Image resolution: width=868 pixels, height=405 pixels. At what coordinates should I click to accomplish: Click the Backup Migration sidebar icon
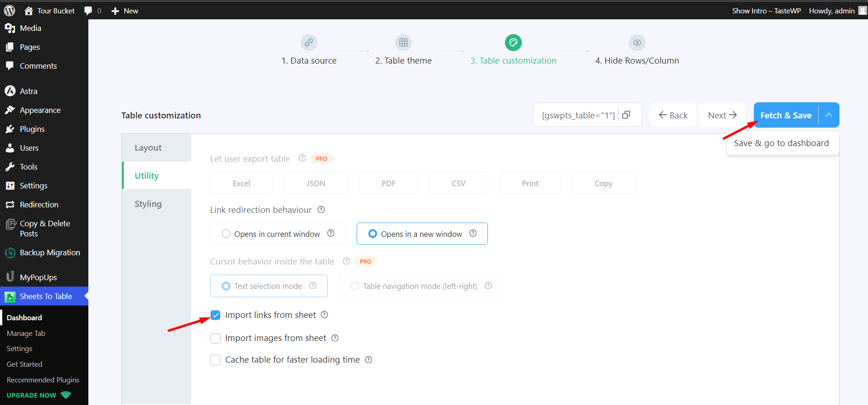[x=10, y=252]
